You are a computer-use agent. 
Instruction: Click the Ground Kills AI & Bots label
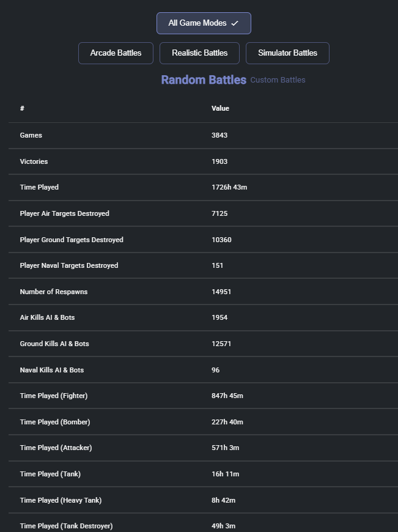coord(54,344)
